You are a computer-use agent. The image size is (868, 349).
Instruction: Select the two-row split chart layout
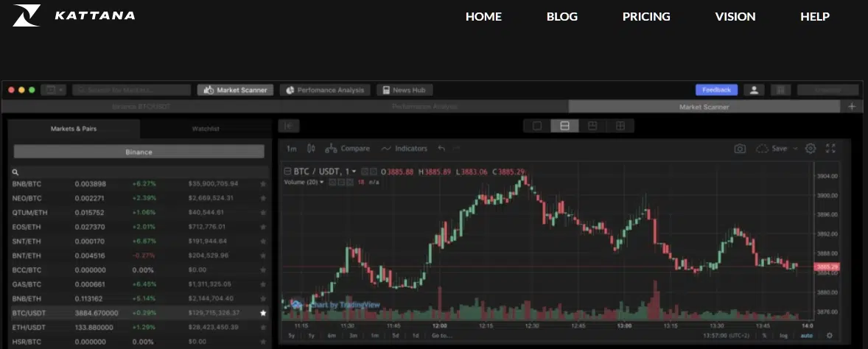[564, 126]
